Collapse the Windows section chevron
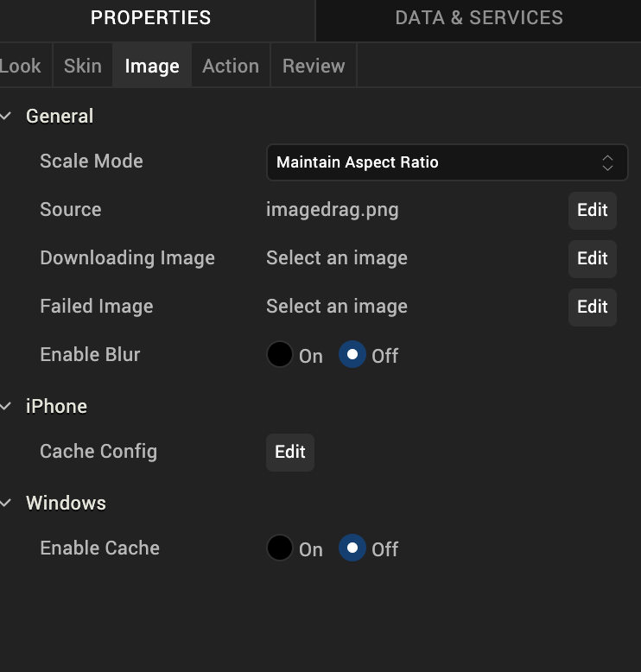This screenshot has width=641, height=672. 7,503
